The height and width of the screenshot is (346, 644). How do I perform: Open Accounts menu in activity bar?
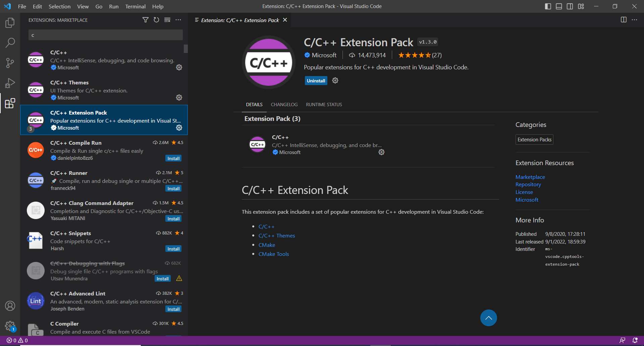[x=10, y=306]
